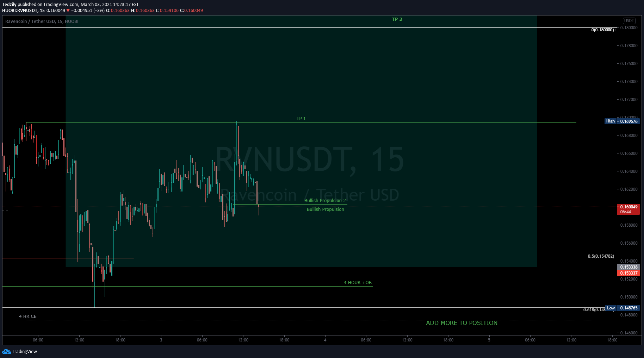Click the '0(0.180000)' Fibonacci level label

(x=602, y=30)
